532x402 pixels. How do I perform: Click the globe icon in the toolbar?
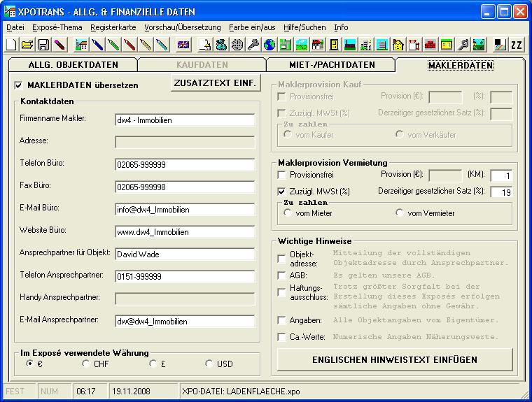click(x=269, y=45)
